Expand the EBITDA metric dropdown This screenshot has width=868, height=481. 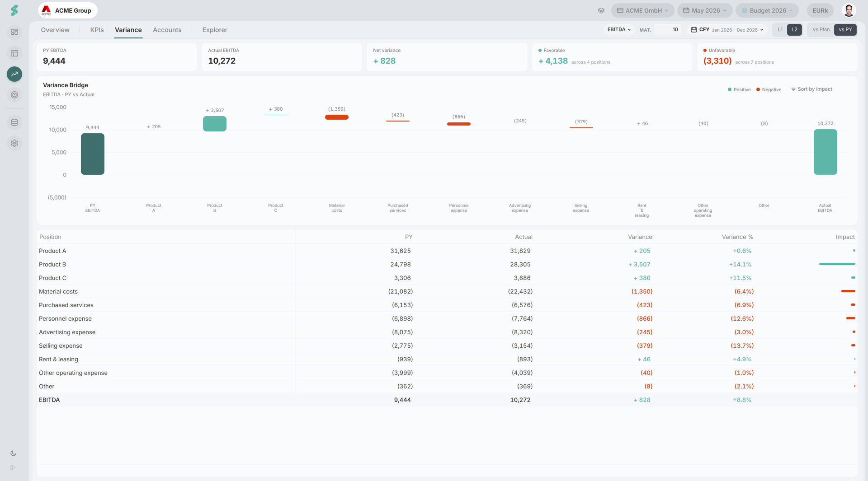click(619, 30)
